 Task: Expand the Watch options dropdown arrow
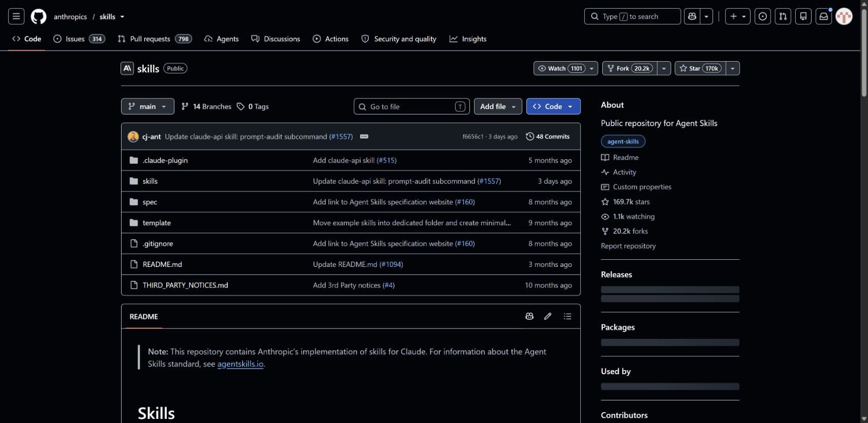(x=592, y=68)
